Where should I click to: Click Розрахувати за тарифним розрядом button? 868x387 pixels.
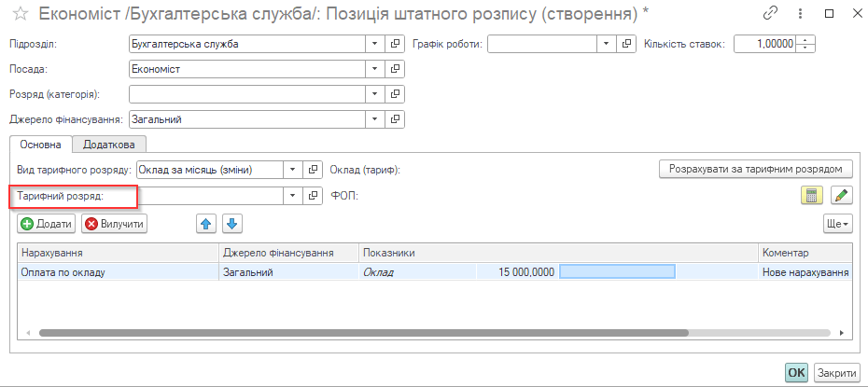[x=756, y=169]
